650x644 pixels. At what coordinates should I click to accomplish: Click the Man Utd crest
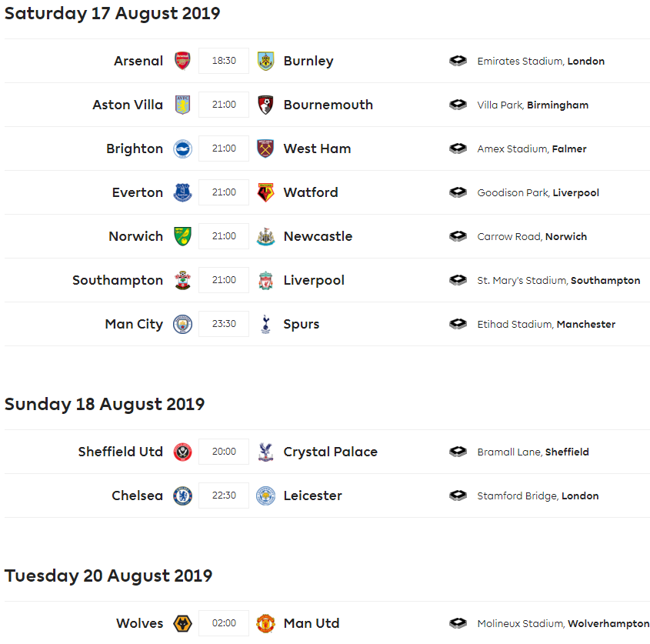coord(265,623)
